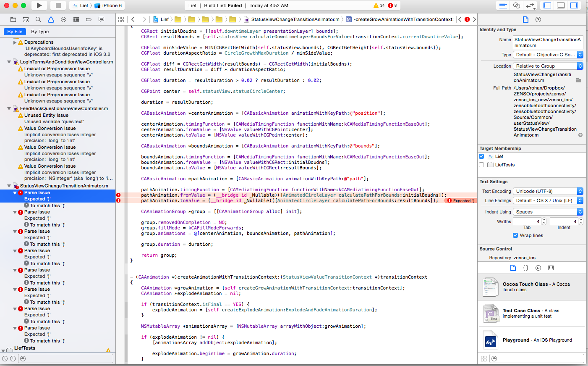
Task: Select Test Case Class template
Action: coord(531,313)
